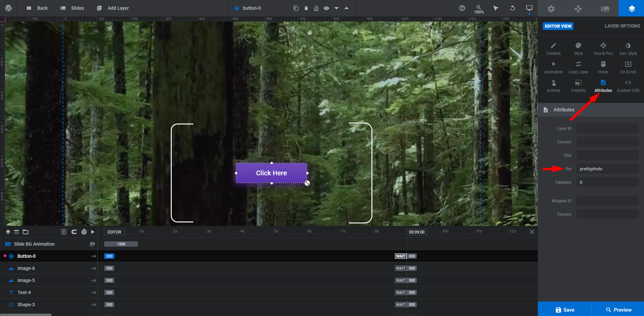The height and width of the screenshot is (316, 644).
Task: Open the Attributes section
Action: (603, 86)
